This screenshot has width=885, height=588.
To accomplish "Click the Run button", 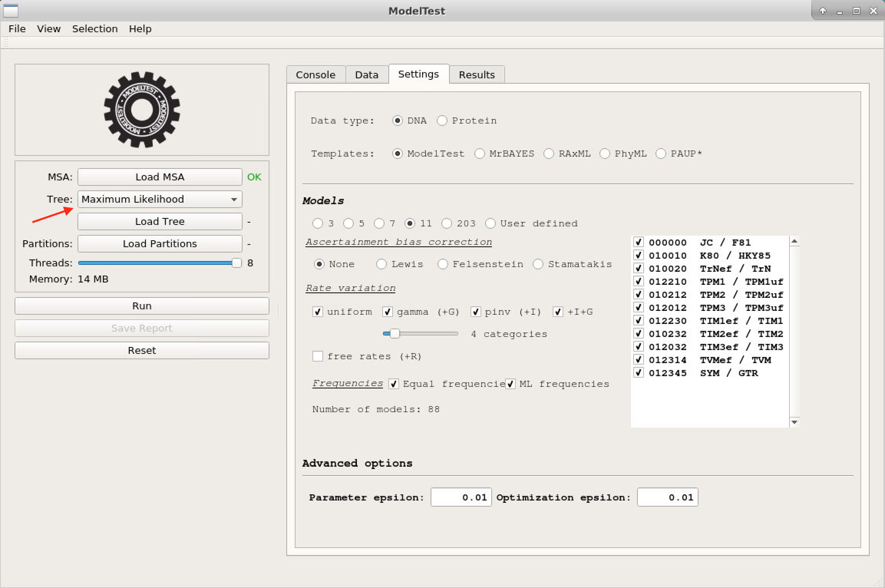I will coord(142,306).
